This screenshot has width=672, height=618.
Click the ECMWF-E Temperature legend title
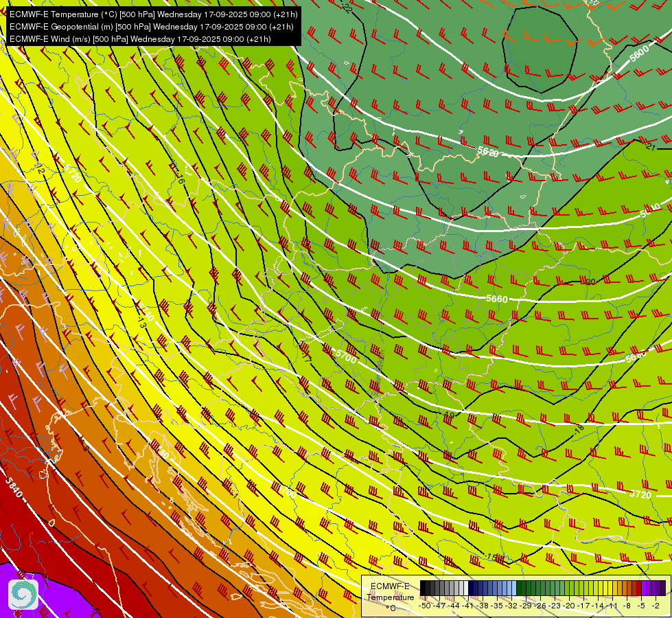tap(390, 592)
